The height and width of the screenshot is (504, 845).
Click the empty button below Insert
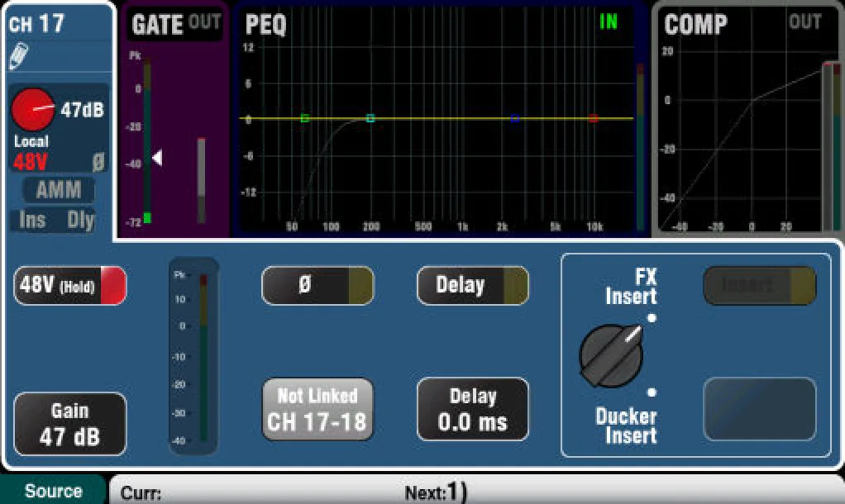point(760,410)
